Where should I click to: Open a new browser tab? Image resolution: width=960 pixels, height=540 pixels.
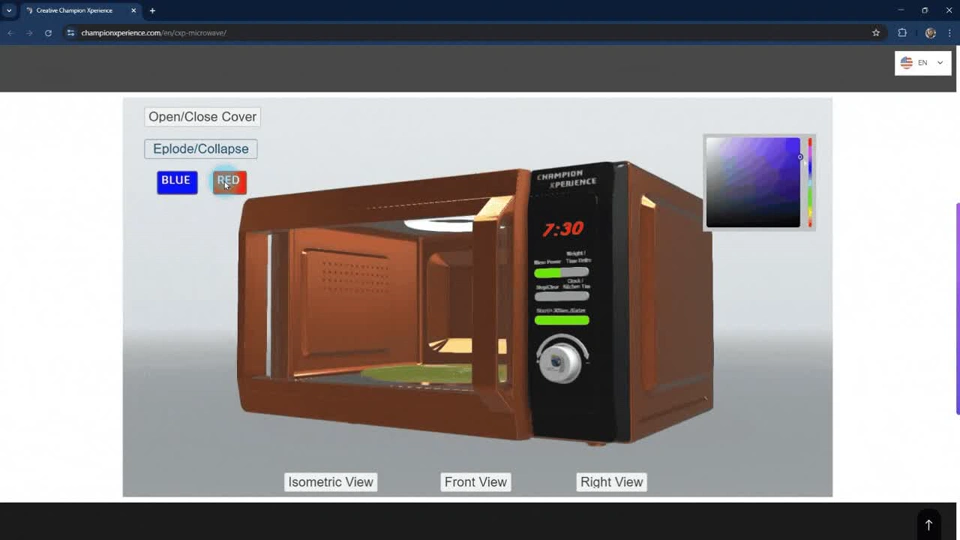coord(152,10)
